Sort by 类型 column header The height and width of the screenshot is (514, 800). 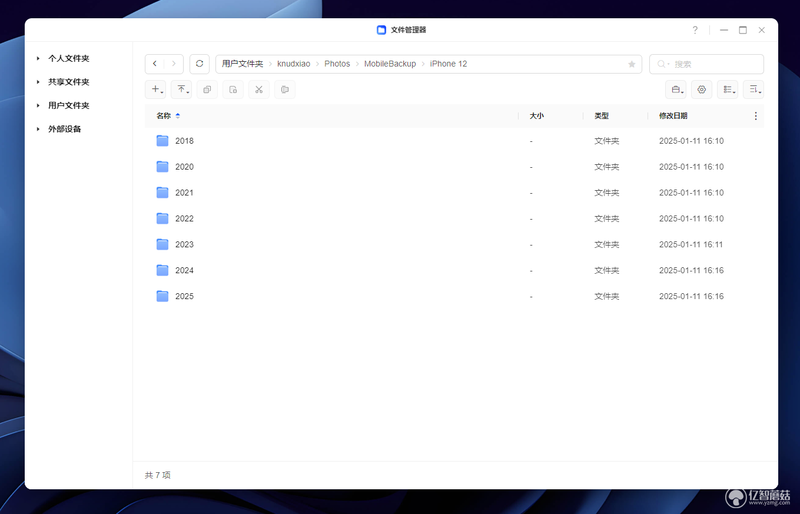pyautogui.click(x=602, y=116)
